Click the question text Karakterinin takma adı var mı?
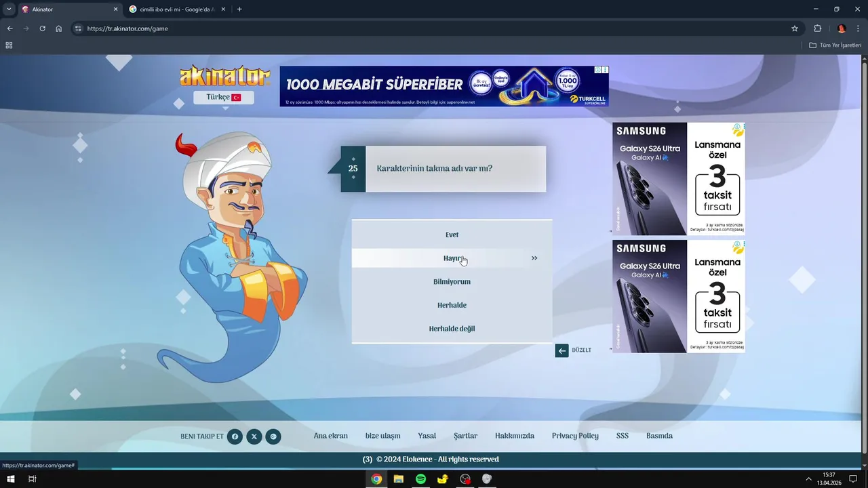Screen dimensions: 868x488 point(435,169)
